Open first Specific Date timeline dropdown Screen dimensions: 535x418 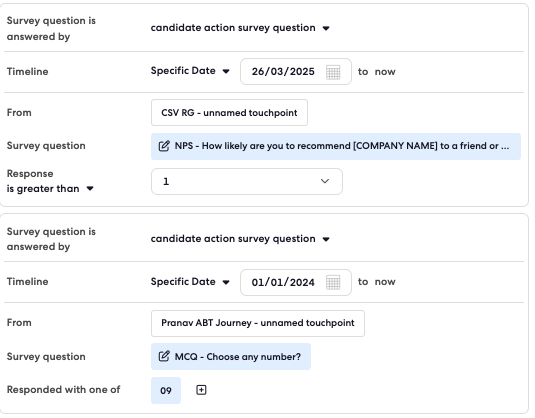tap(190, 71)
